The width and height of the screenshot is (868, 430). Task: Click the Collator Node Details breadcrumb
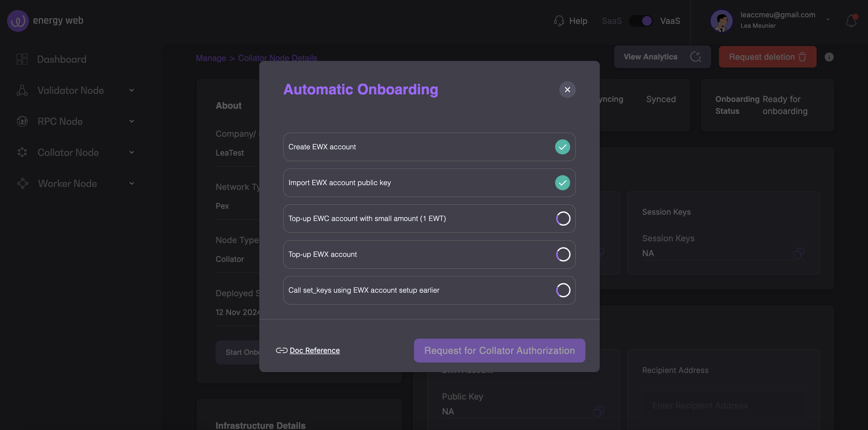click(277, 58)
